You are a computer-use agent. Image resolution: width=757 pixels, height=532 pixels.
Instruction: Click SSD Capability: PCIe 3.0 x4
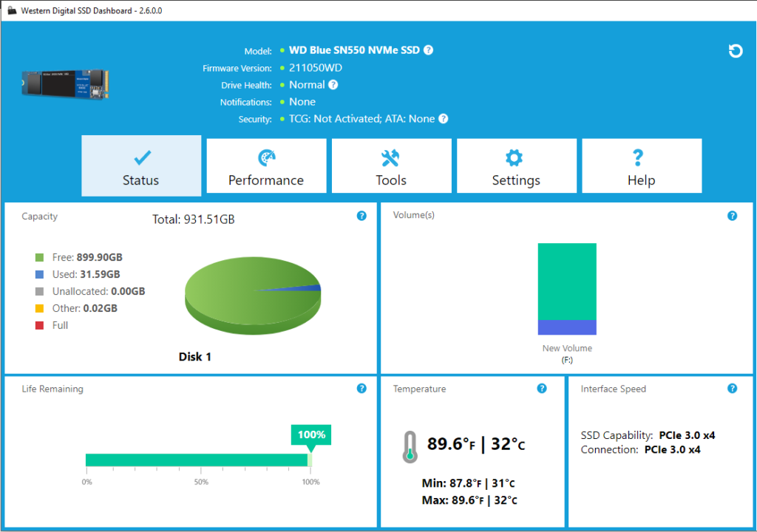(x=648, y=435)
